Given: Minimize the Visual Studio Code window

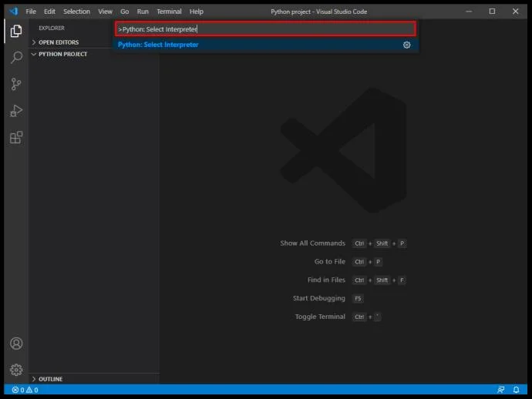Looking at the screenshot, I should [x=469, y=12].
